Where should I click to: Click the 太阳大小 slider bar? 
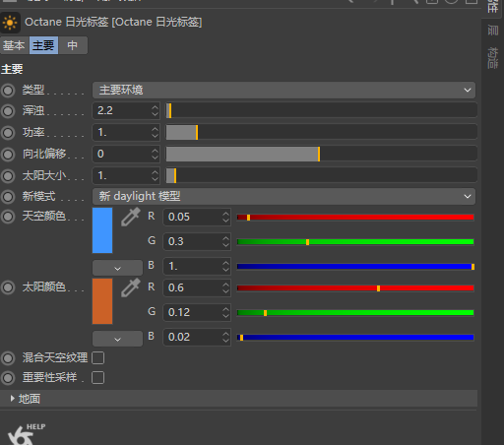click(x=322, y=176)
